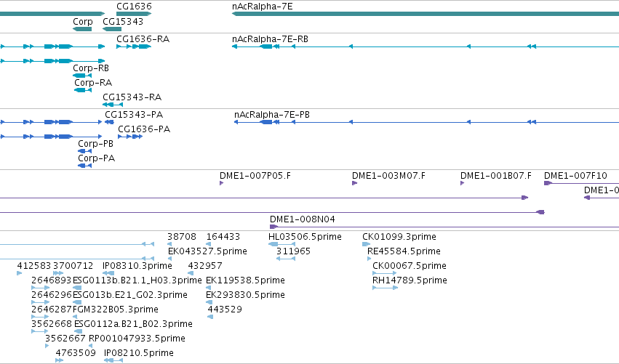The width and height of the screenshot is (619, 364).
Task: Click the CG15343-PA protein label
Action: (134, 115)
